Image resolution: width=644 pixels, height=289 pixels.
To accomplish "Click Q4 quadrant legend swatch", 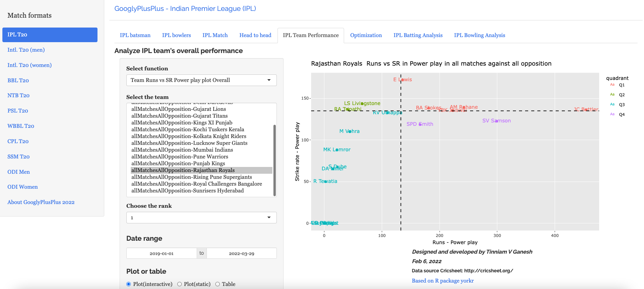I will [612, 115].
